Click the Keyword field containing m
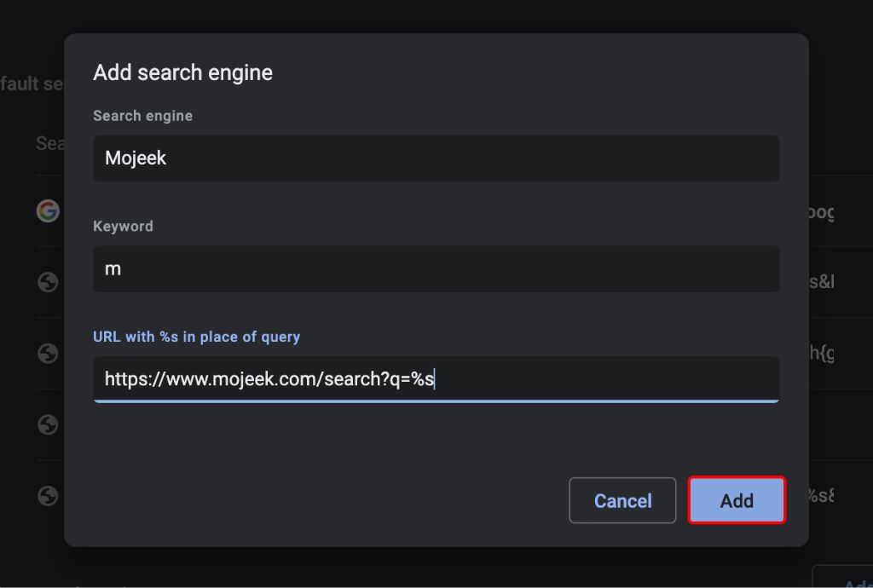 point(436,268)
